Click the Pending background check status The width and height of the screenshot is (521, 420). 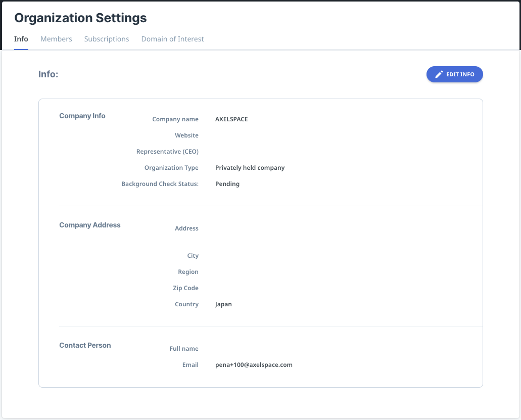[x=227, y=184]
